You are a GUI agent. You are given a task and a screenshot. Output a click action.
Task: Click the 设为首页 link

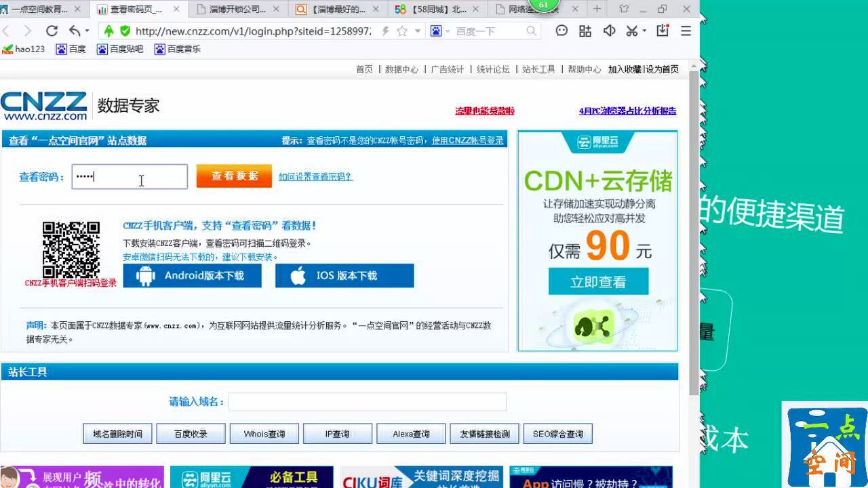[x=662, y=69]
